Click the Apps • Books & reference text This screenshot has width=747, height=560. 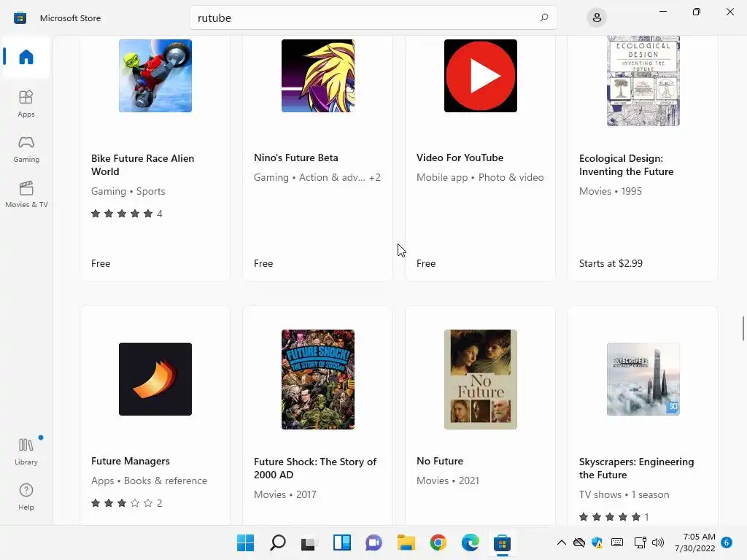[x=149, y=481]
